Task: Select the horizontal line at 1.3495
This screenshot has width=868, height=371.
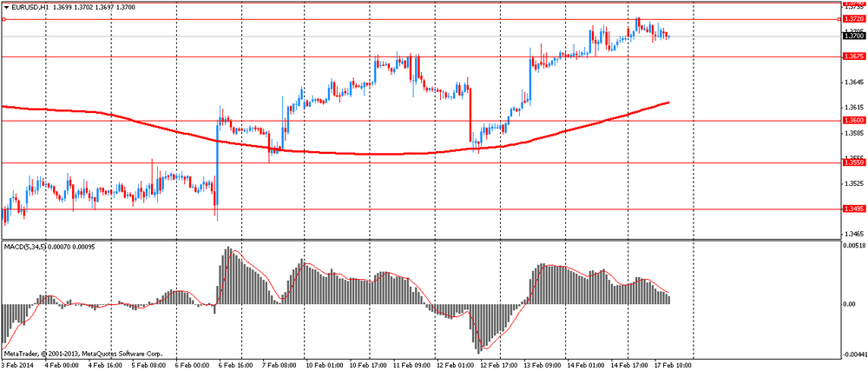Action: (x=421, y=209)
